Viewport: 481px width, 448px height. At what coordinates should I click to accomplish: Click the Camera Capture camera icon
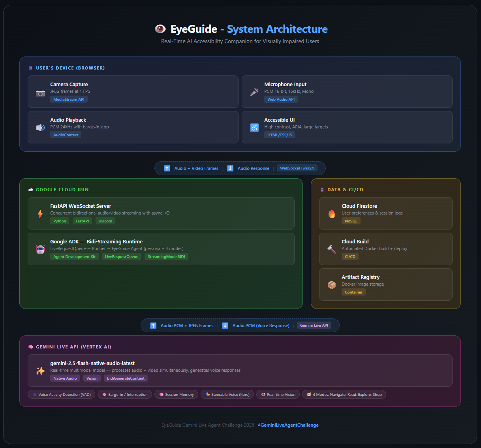pyautogui.click(x=40, y=94)
